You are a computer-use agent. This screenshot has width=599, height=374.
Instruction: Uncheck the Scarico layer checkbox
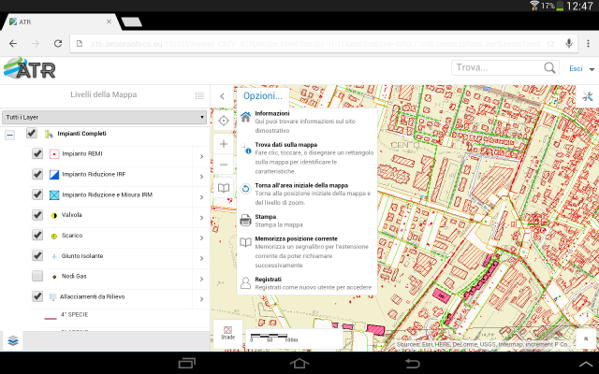tap(37, 235)
